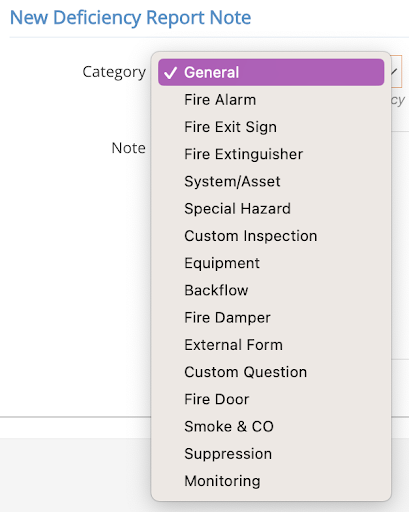
Task: Choose Smoke & CO category
Action: click(271, 427)
